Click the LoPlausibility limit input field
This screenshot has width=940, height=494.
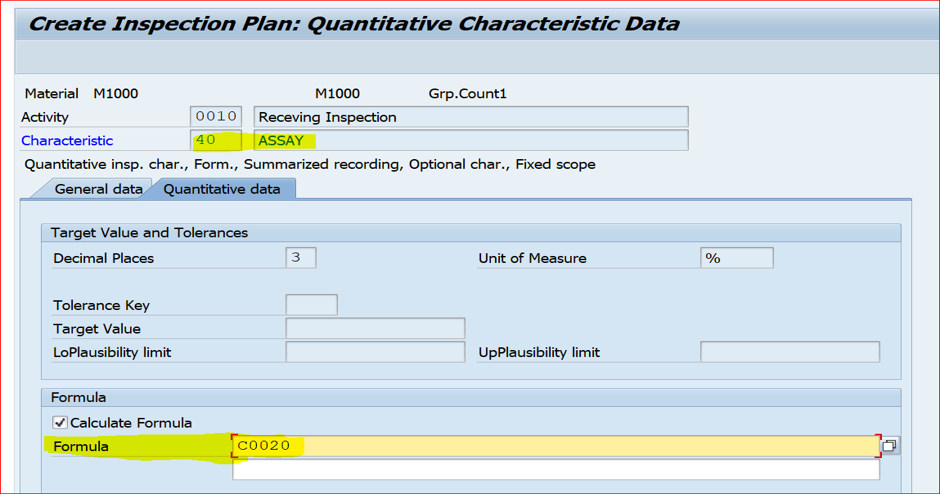[375, 352]
